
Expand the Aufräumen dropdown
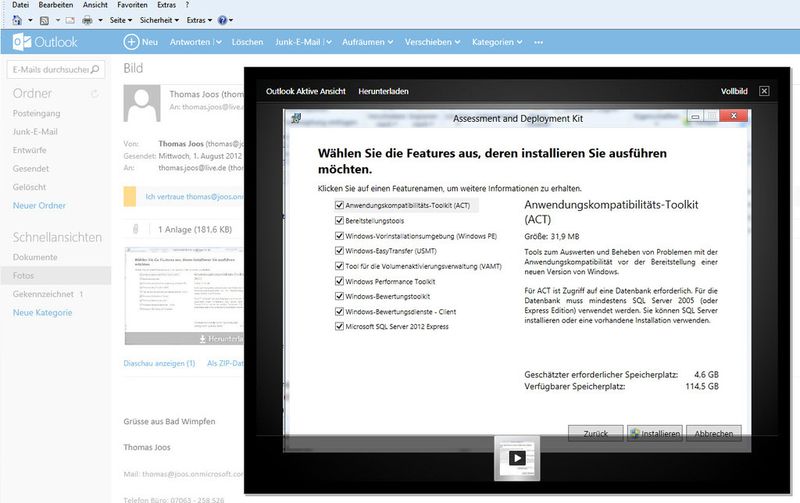pos(390,42)
